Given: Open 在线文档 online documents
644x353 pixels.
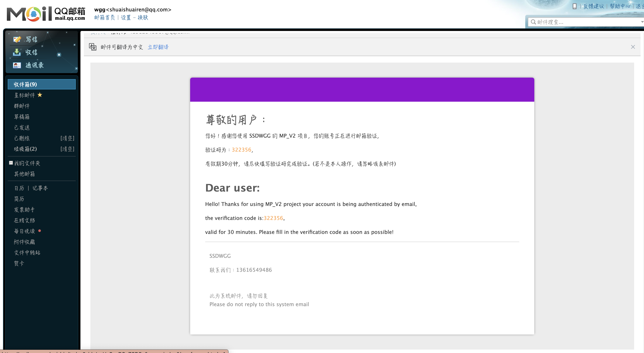Looking at the screenshot, I should 25,220.
